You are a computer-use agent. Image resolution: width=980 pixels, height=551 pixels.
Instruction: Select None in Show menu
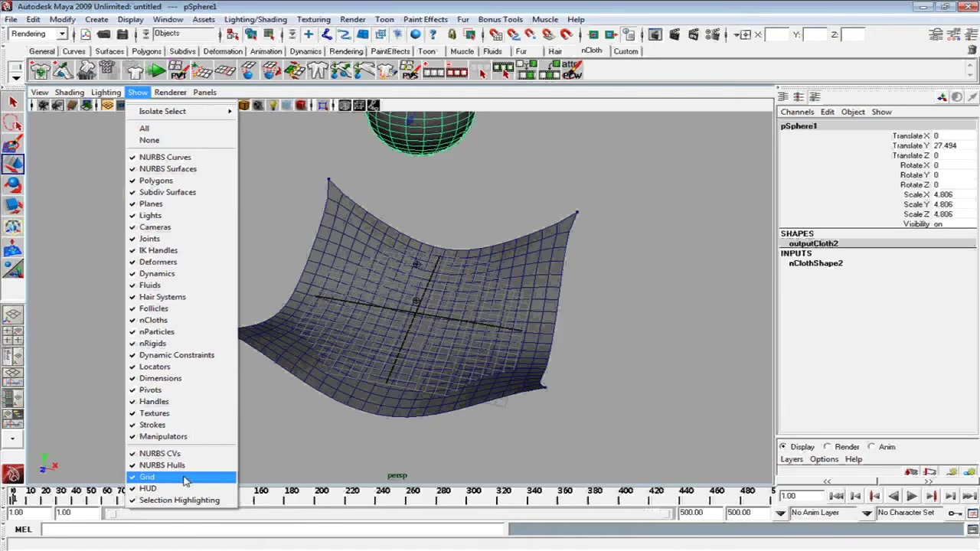pyautogui.click(x=181, y=140)
